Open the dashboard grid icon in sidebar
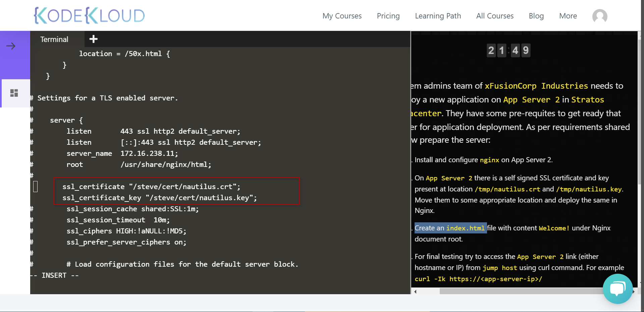This screenshot has width=644, height=312. [14, 93]
